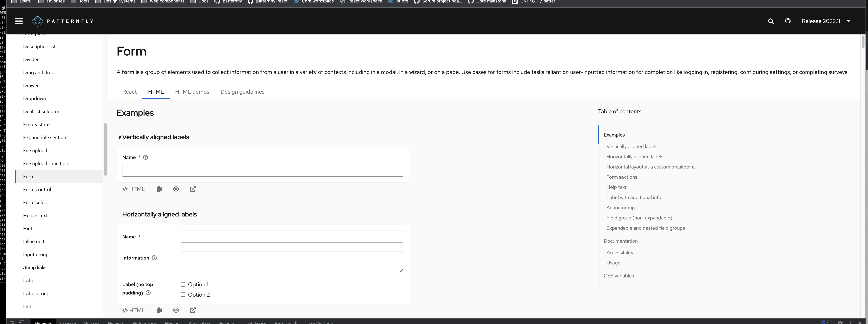Go to Form control in sidebar
The image size is (868, 324).
coord(37,190)
